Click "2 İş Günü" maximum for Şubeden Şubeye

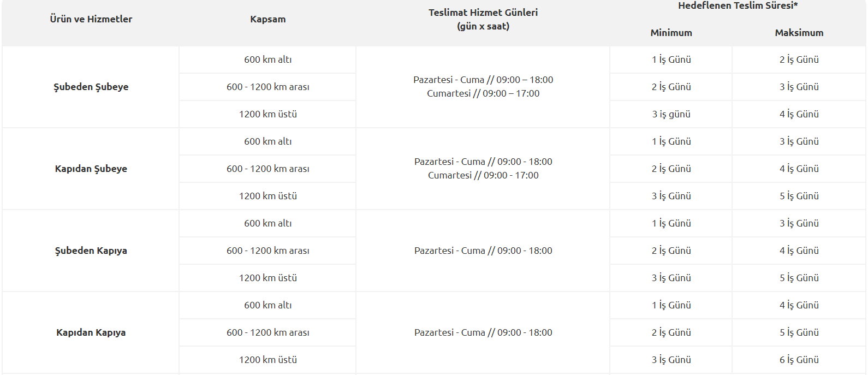point(799,59)
